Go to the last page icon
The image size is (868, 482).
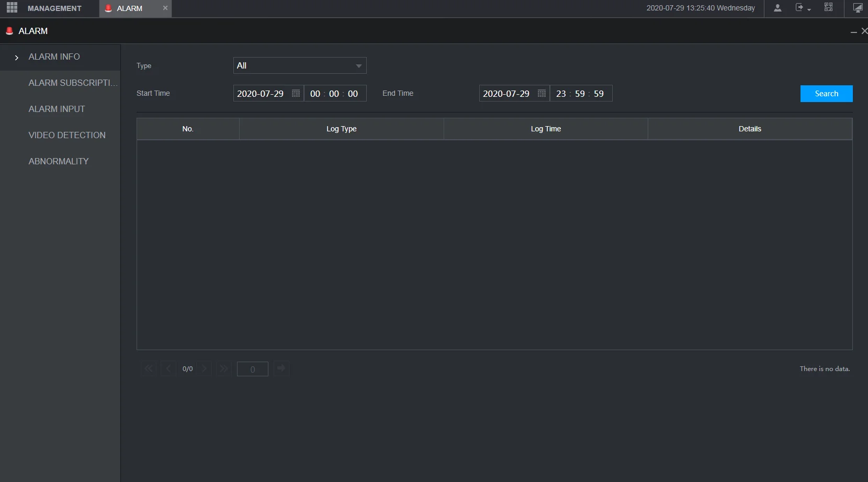click(x=224, y=368)
